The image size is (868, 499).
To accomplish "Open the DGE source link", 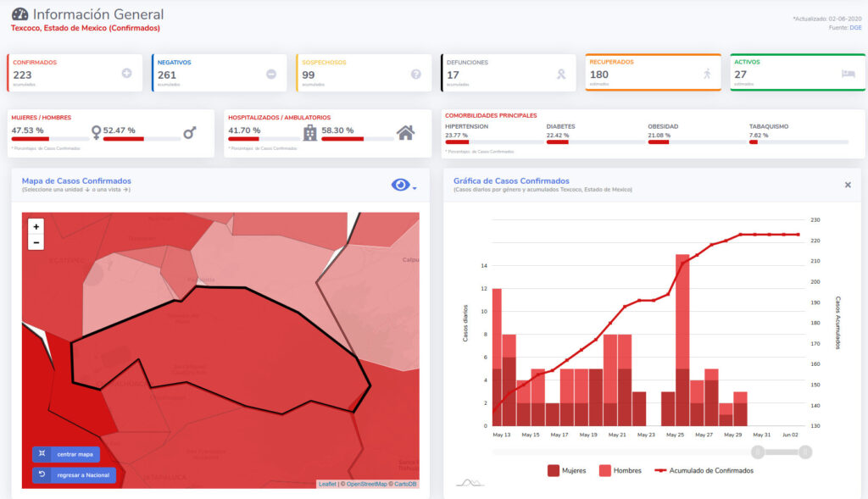I will coord(855,28).
